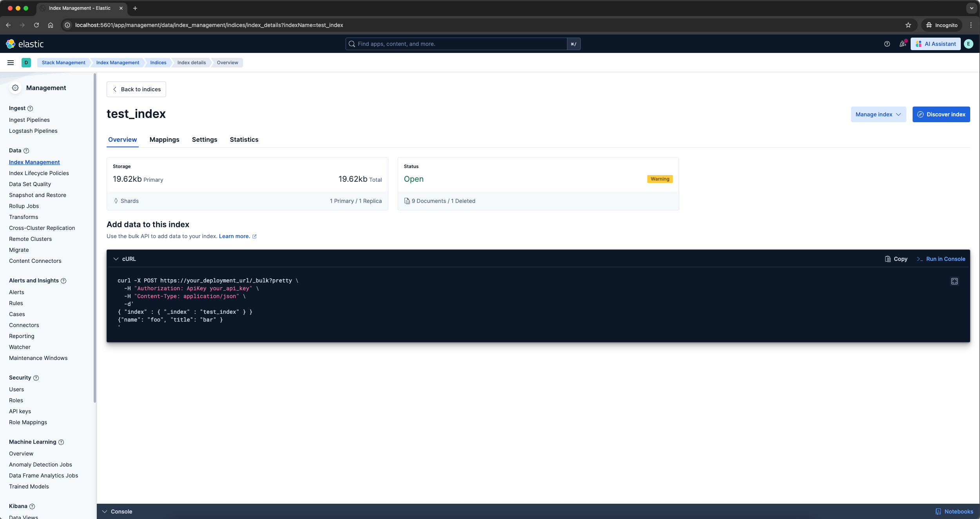Expand the code block to fullscreen

[x=954, y=281]
